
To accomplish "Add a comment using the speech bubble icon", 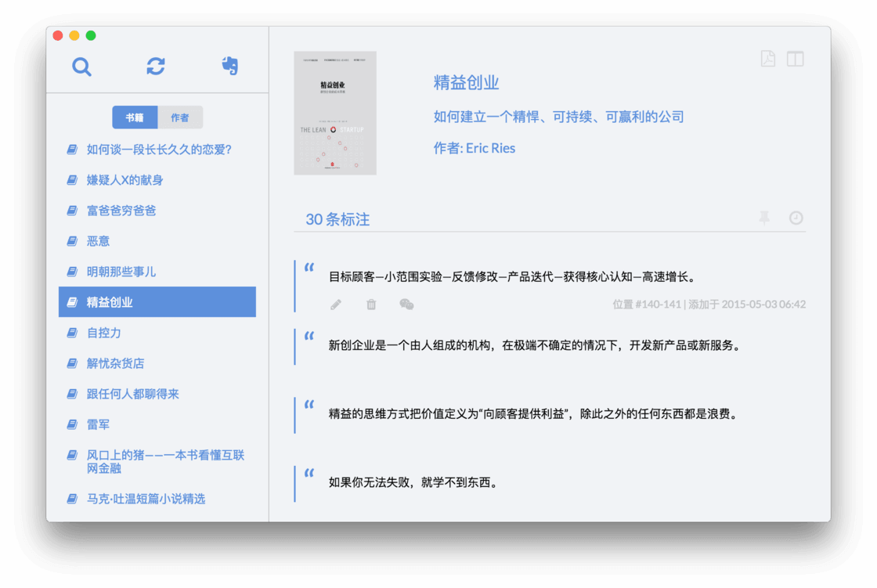I will tap(406, 305).
